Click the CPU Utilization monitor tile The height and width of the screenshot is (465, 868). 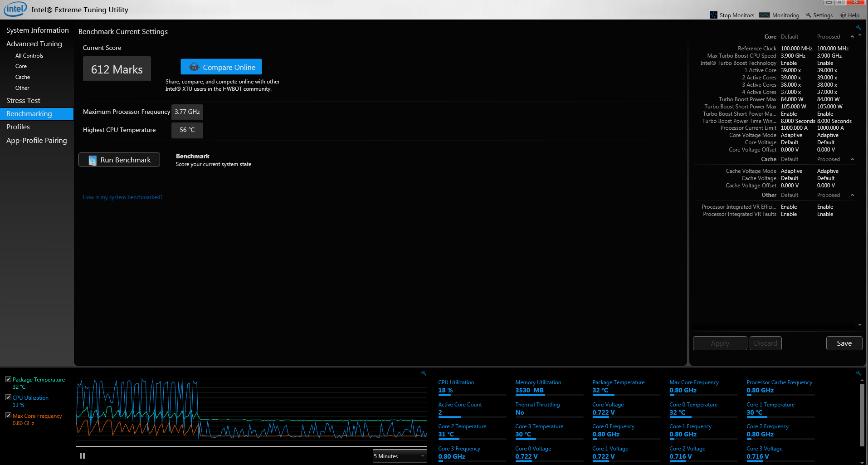point(472,387)
